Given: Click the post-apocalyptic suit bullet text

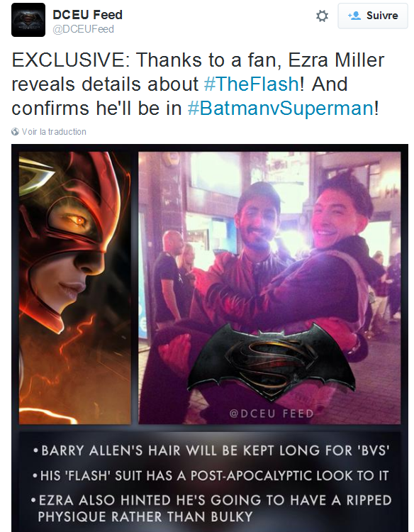Looking at the screenshot, I should click(x=211, y=475).
